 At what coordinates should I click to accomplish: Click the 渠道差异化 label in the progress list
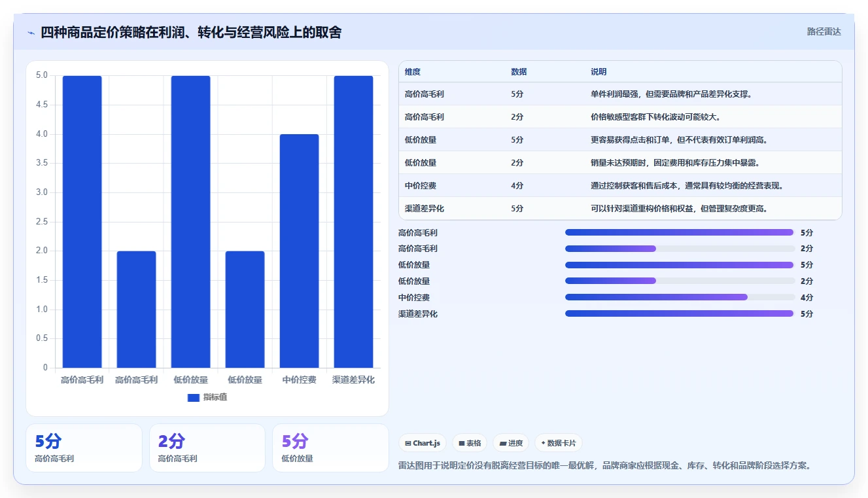point(418,314)
